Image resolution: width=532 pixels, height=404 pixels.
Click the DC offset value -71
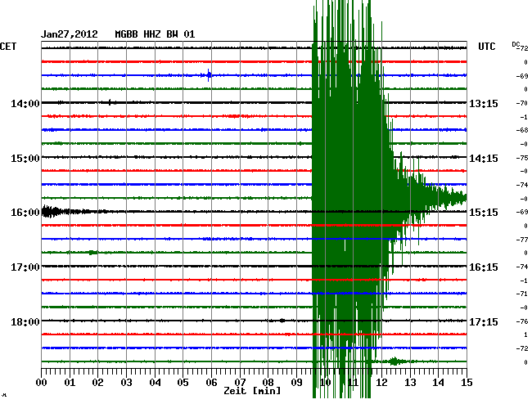tap(522, 294)
